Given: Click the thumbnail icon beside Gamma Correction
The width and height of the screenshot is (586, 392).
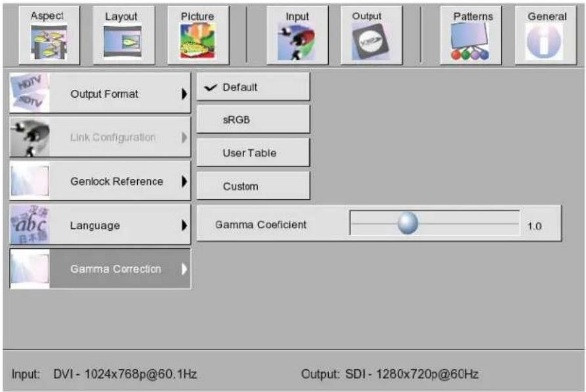Looking at the screenshot, I should coord(30,269).
